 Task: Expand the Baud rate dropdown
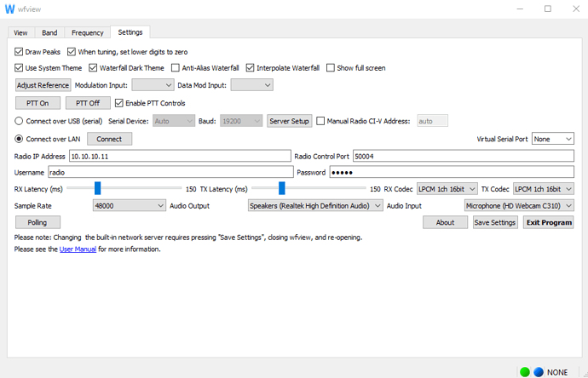(241, 121)
